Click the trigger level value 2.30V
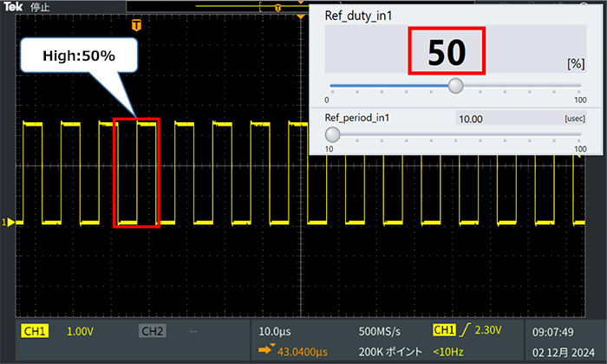607x364 pixels. point(487,330)
